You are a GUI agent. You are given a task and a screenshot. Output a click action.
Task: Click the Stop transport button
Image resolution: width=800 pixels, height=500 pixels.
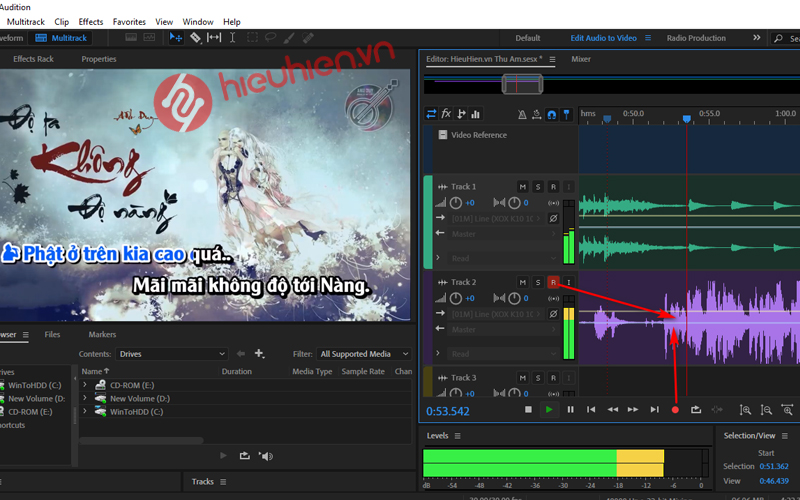pos(528,410)
